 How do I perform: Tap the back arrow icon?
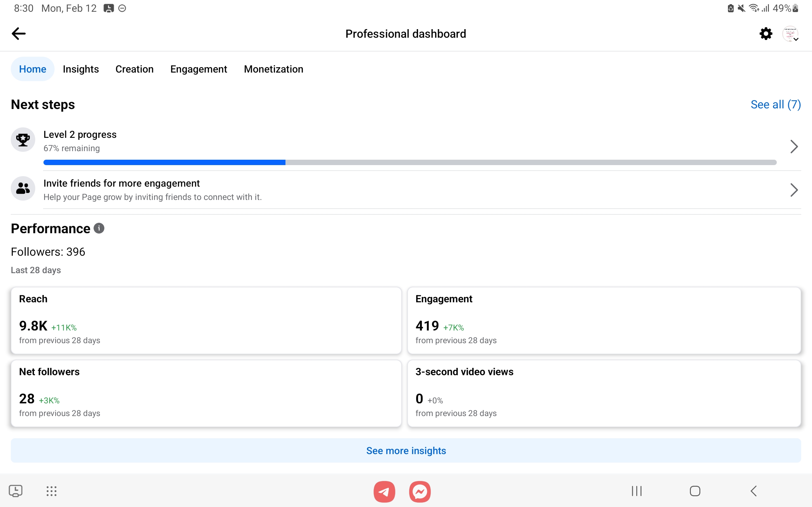coord(18,34)
